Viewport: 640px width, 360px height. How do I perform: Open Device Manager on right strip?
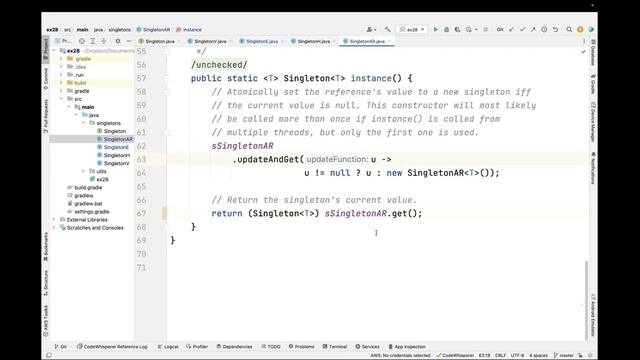coord(593,122)
